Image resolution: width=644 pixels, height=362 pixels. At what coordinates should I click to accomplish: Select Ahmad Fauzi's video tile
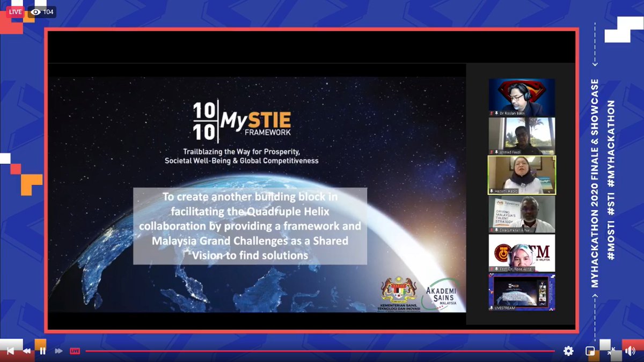(522, 136)
